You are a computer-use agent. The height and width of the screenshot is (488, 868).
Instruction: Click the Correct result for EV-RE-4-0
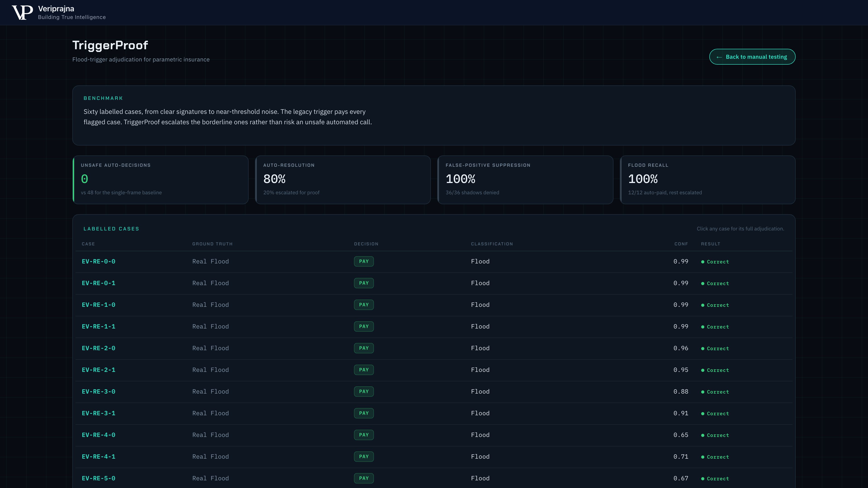click(715, 435)
